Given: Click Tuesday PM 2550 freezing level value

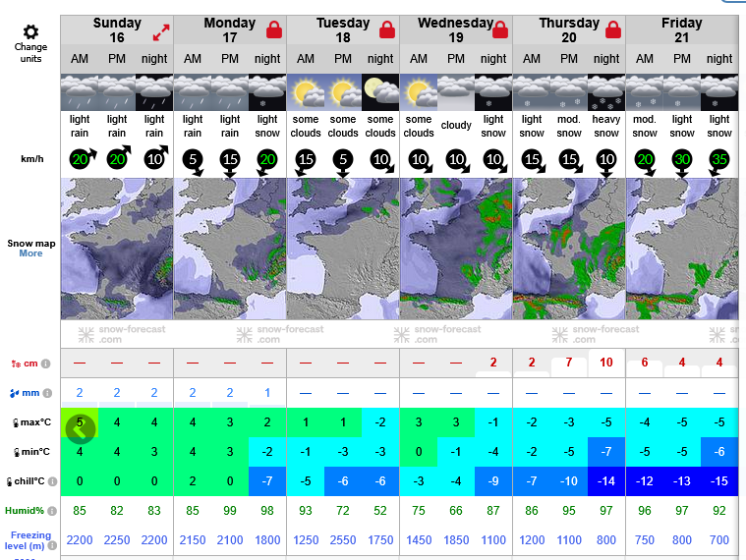Looking at the screenshot, I should point(343,540).
